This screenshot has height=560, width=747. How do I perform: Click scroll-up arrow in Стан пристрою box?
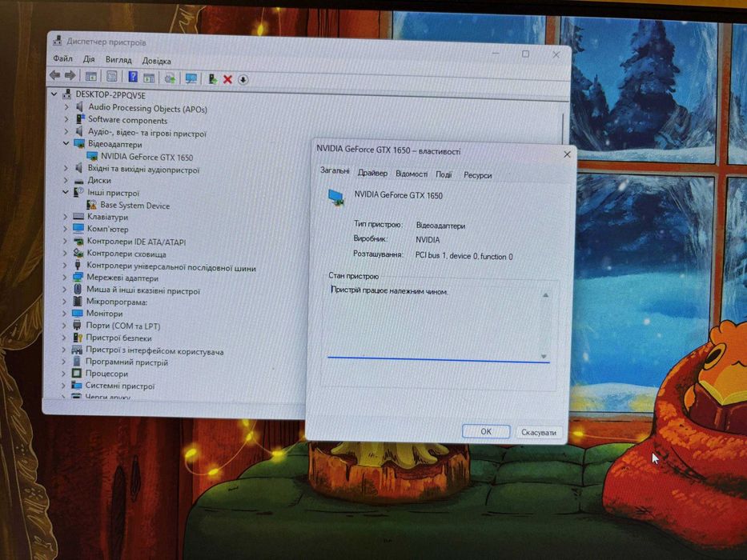(x=545, y=296)
